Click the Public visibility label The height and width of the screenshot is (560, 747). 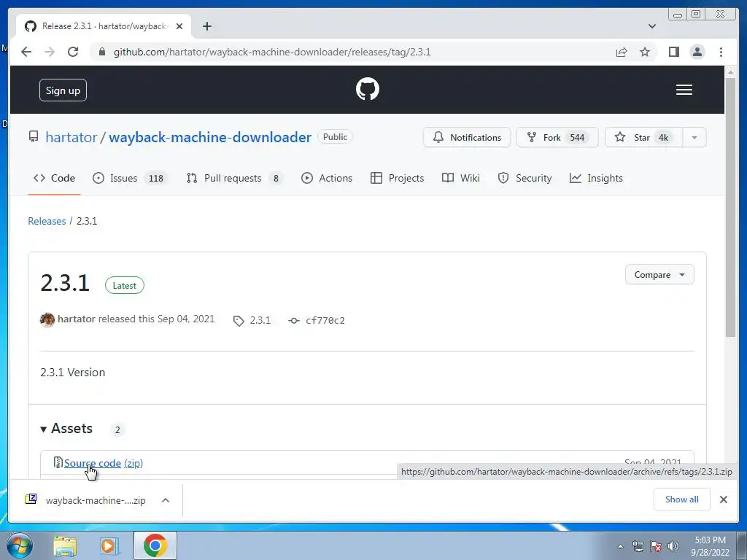[335, 136]
